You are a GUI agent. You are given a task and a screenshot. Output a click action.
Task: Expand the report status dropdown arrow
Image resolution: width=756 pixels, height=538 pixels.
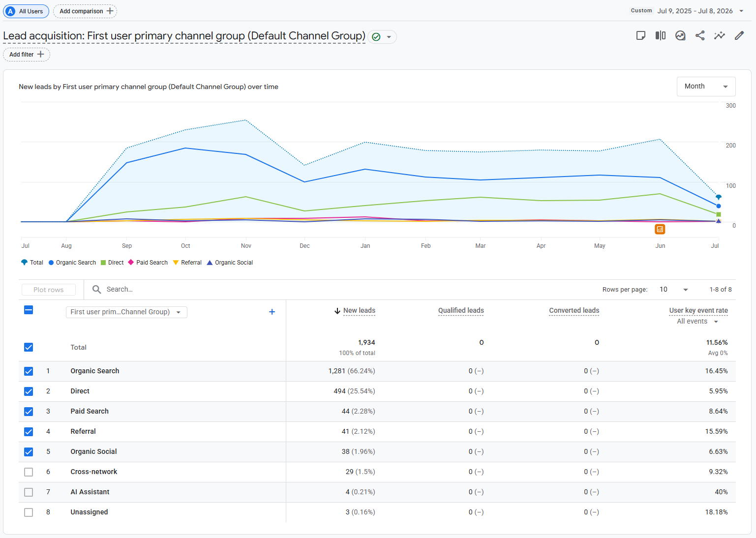tap(389, 37)
